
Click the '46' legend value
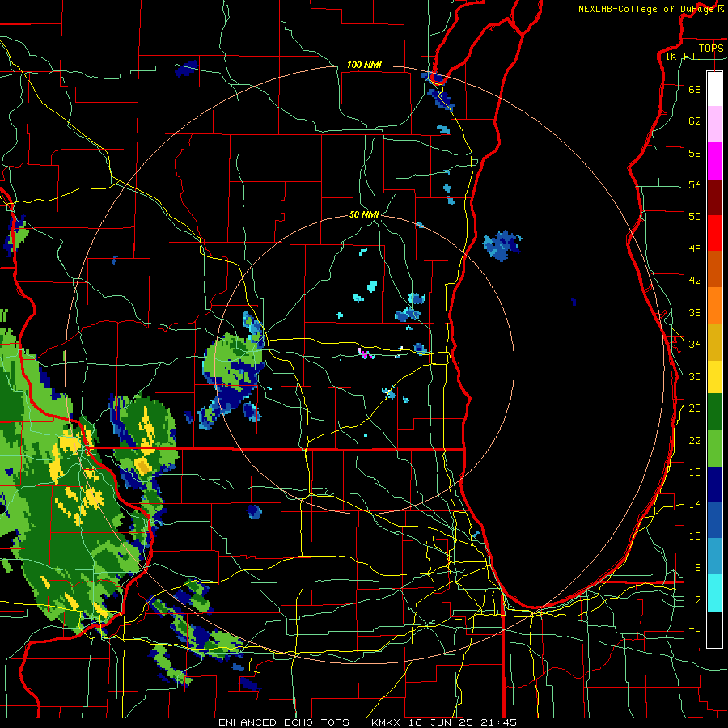tap(695, 249)
